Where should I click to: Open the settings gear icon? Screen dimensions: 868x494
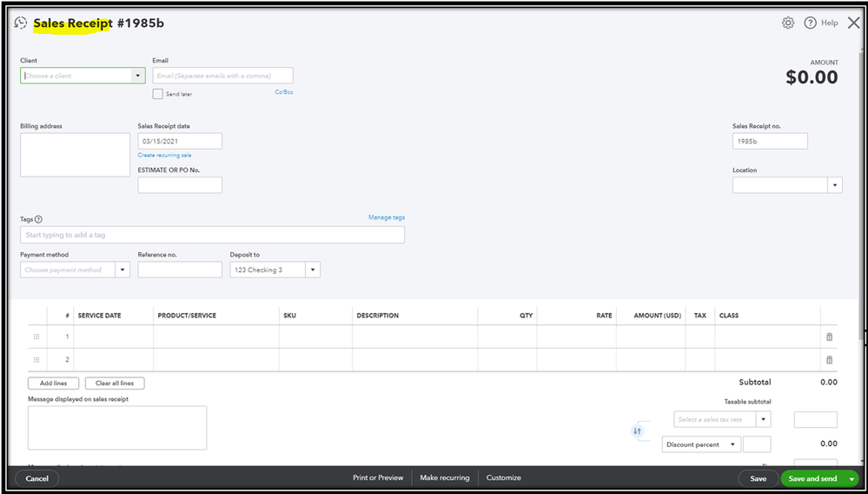788,23
